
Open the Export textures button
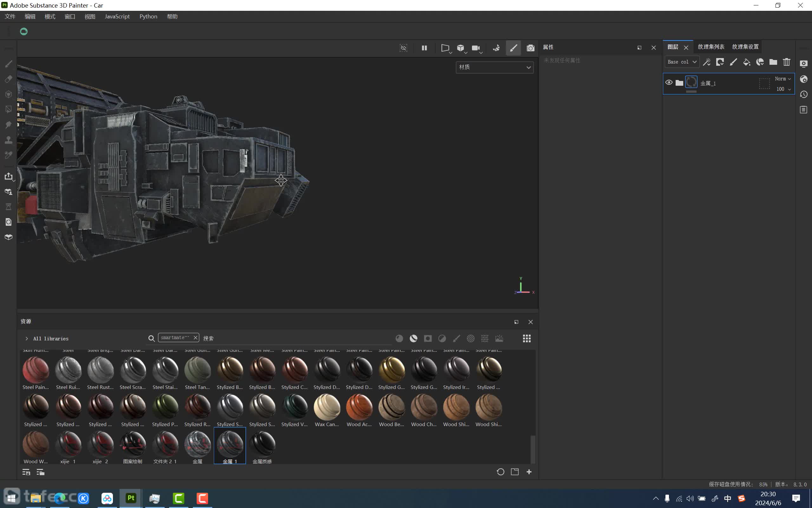pyautogui.click(x=9, y=177)
